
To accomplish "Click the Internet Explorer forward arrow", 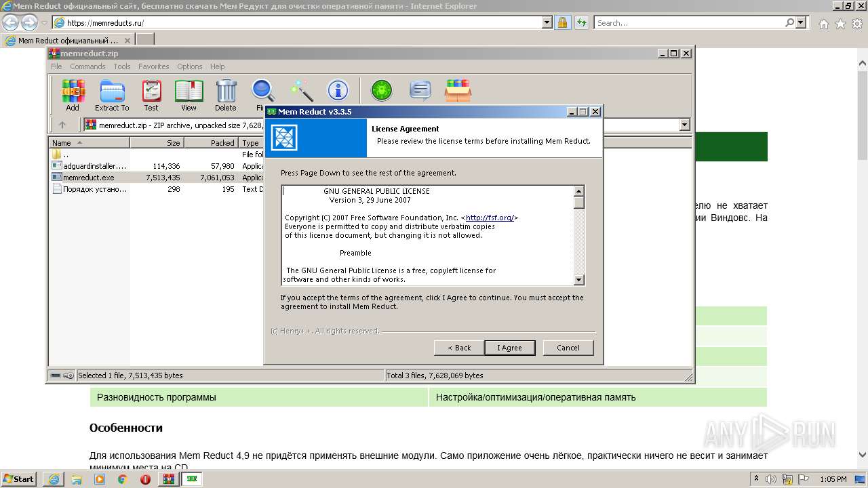I will 29,22.
